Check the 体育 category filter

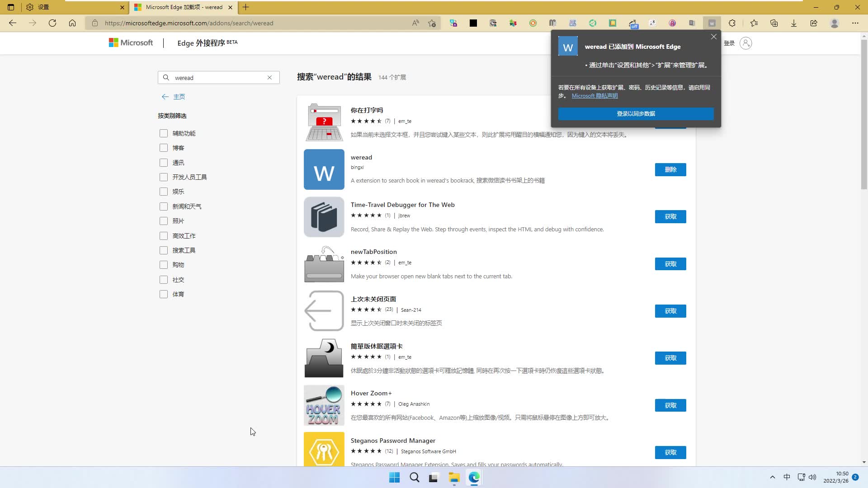point(164,294)
